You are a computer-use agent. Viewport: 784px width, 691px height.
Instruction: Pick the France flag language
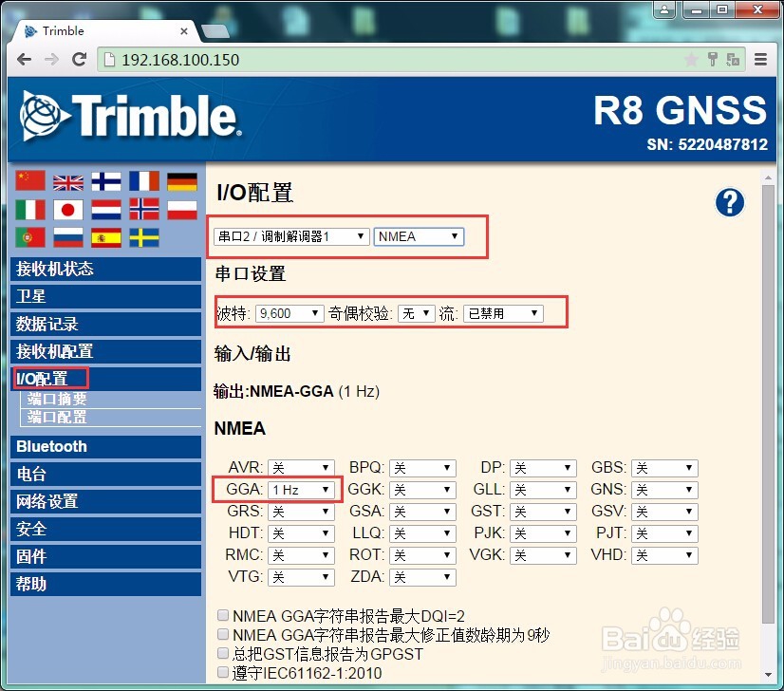pyautogui.click(x=144, y=181)
